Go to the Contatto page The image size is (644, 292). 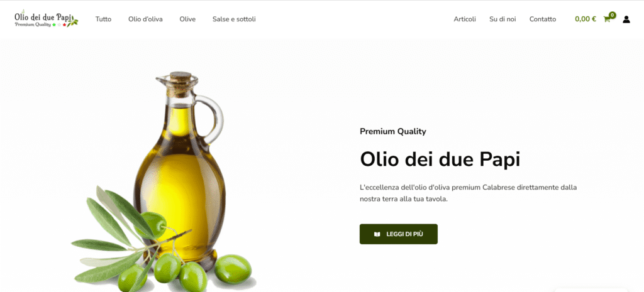pyautogui.click(x=543, y=19)
